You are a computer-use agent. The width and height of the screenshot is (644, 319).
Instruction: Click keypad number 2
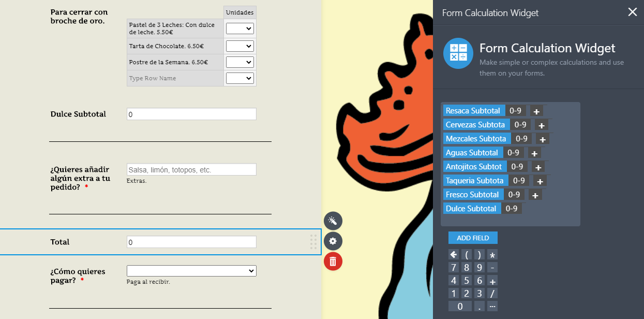tap(467, 294)
